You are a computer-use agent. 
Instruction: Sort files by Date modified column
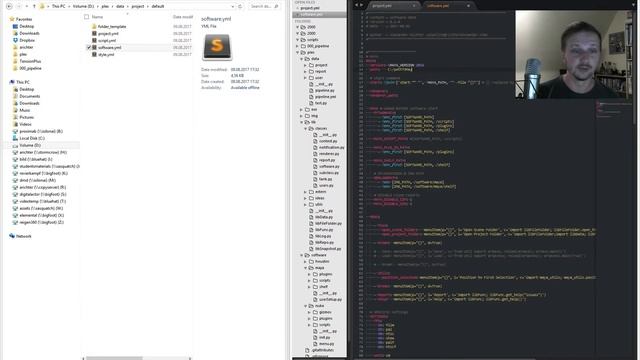point(182,17)
